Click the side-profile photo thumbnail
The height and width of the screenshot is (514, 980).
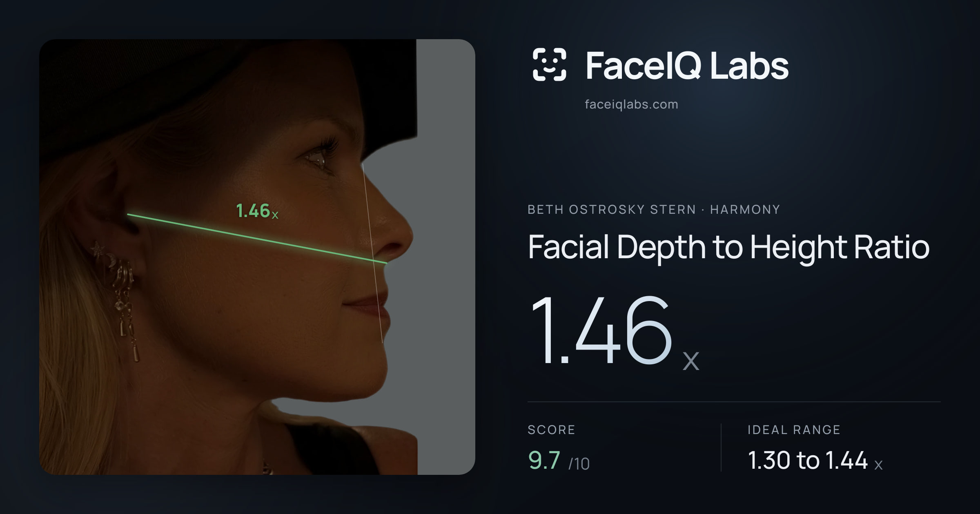pos(257,257)
